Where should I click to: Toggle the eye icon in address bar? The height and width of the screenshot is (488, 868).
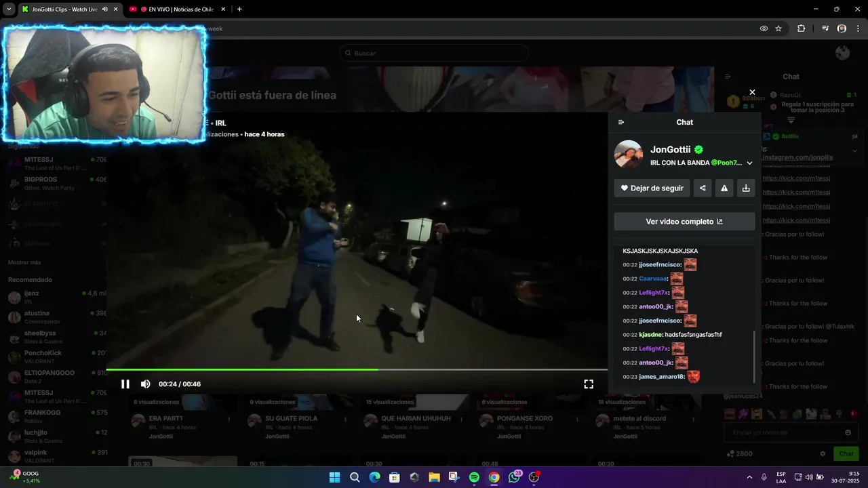click(764, 28)
